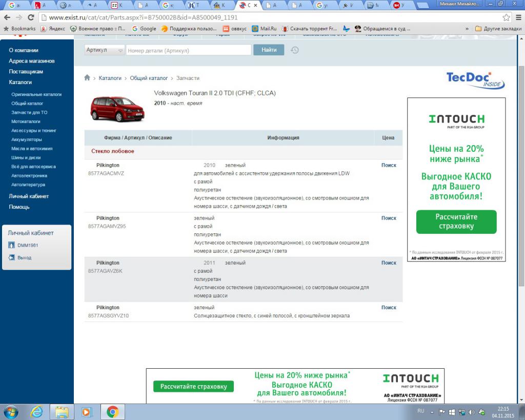Select Общий каталог sidebar submenu link
The image size is (525, 420).
27,104
